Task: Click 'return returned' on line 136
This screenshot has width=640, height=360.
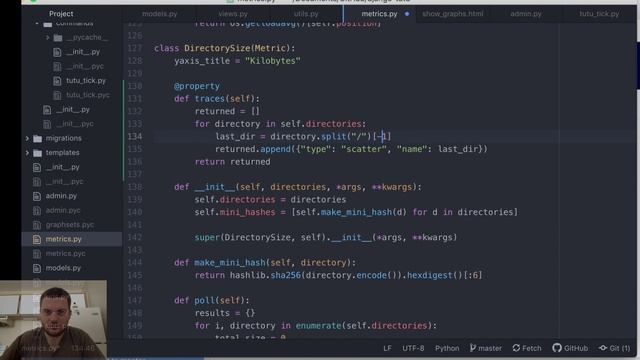Action: pyautogui.click(x=232, y=162)
